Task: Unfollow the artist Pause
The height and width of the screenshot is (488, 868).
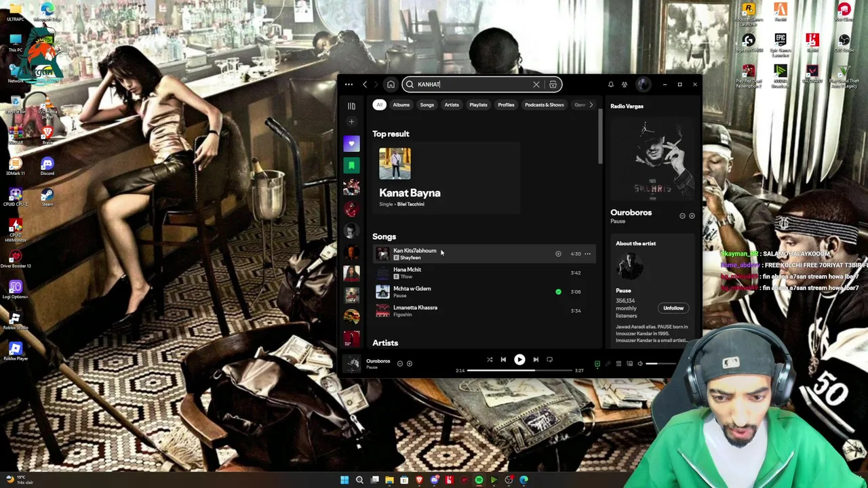Action: point(673,308)
